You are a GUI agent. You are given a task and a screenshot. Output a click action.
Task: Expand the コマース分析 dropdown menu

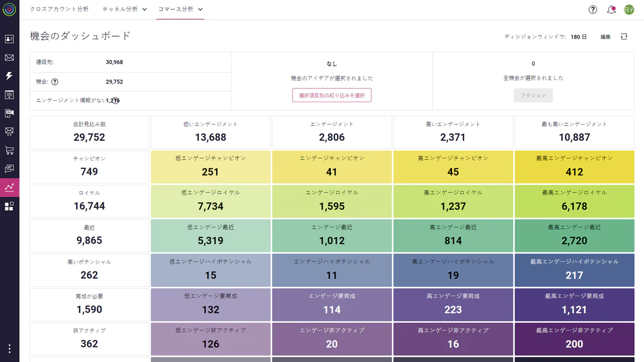(180, 9)
